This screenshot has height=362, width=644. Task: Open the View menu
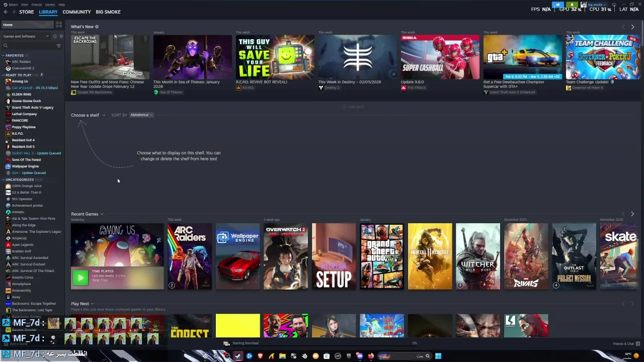coord(25,5)
